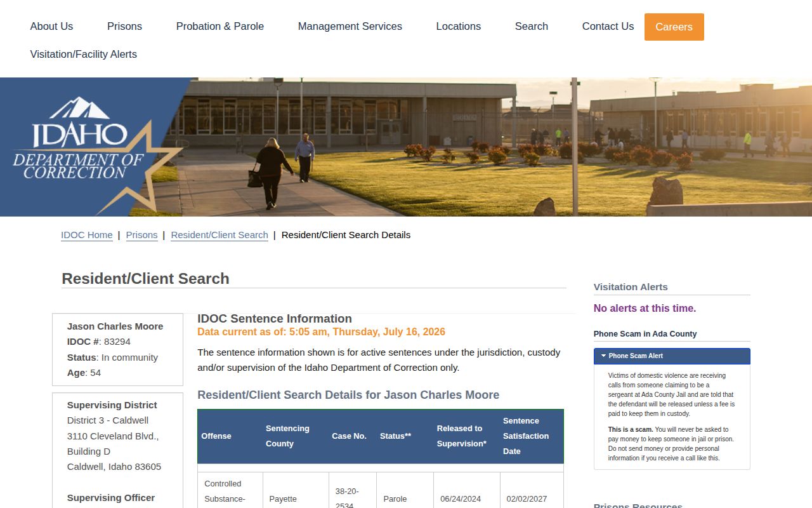Open the Search menu item
This screenshot has width=812, height=508.
532,27
